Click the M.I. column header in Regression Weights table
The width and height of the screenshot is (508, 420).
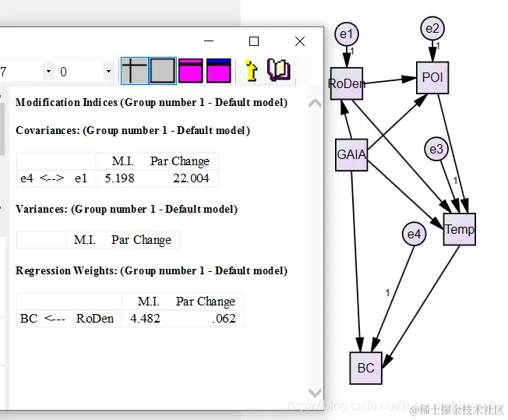(148, 302)
